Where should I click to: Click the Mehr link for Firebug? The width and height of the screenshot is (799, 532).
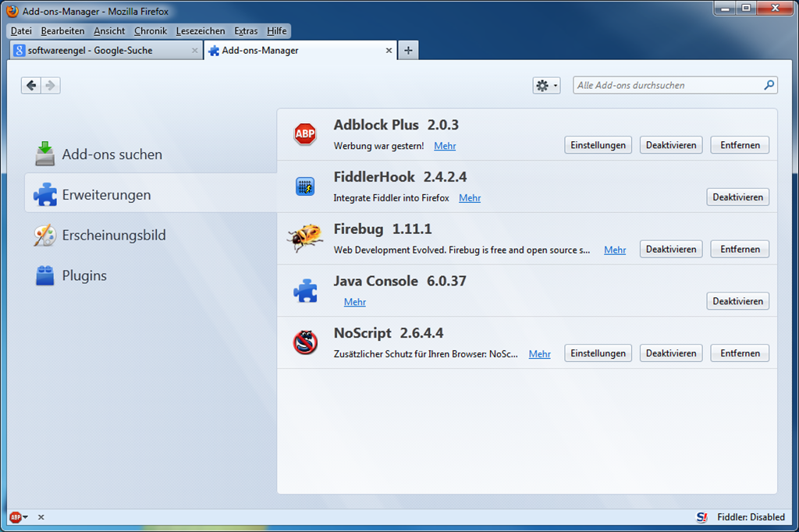tap(615, 250)
